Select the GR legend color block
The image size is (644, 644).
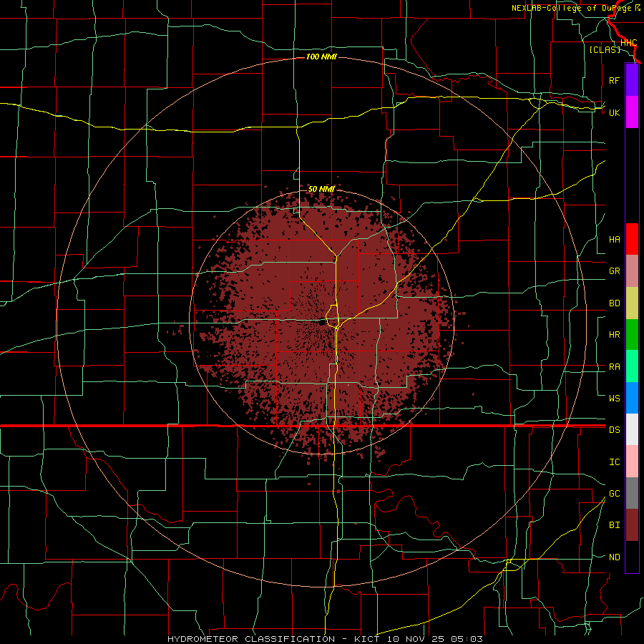pyautogui.click(x=632, y=271)
